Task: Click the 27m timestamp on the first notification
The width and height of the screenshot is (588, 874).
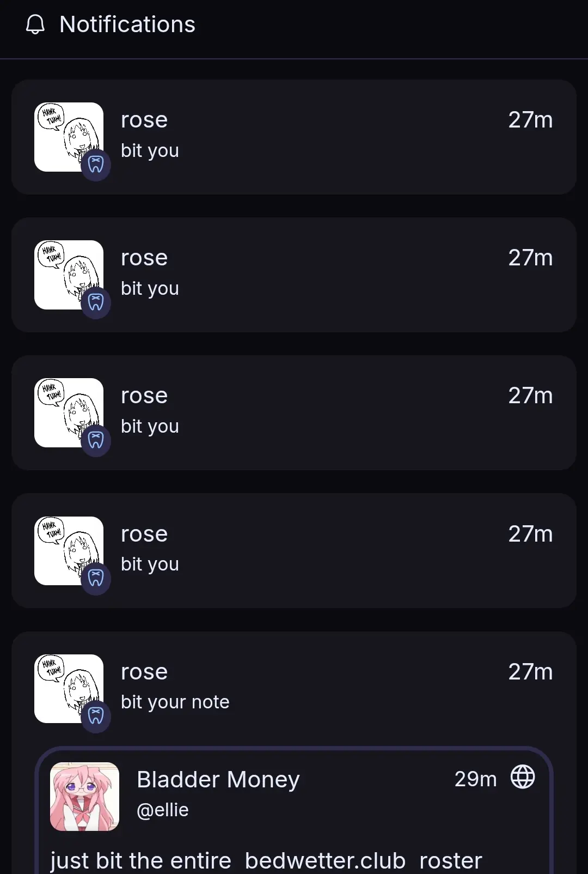Action: (530, 120)
